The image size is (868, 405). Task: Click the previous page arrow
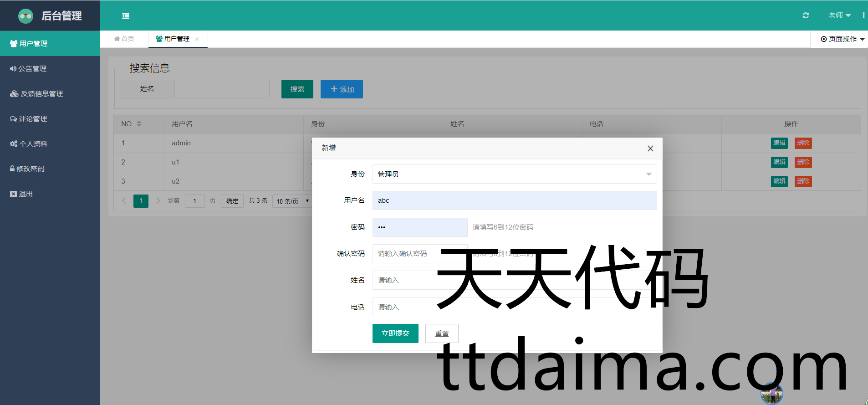124,200
